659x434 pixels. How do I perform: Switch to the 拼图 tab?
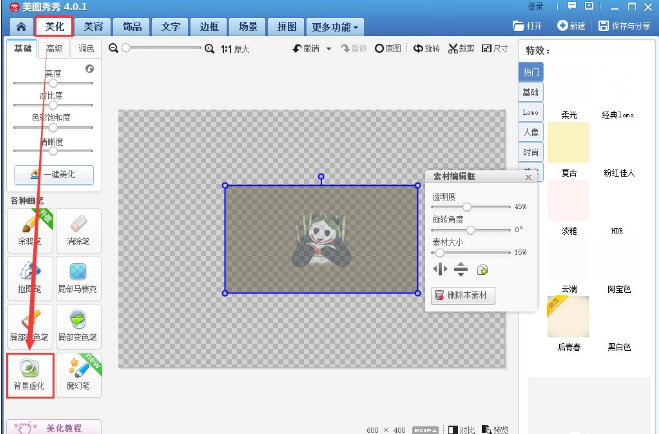(287, 27)
